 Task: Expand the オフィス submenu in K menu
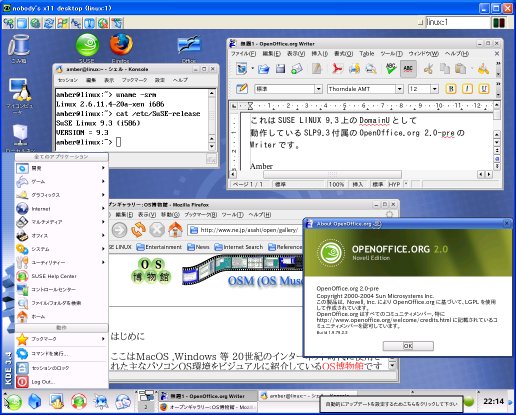(61, 236)
